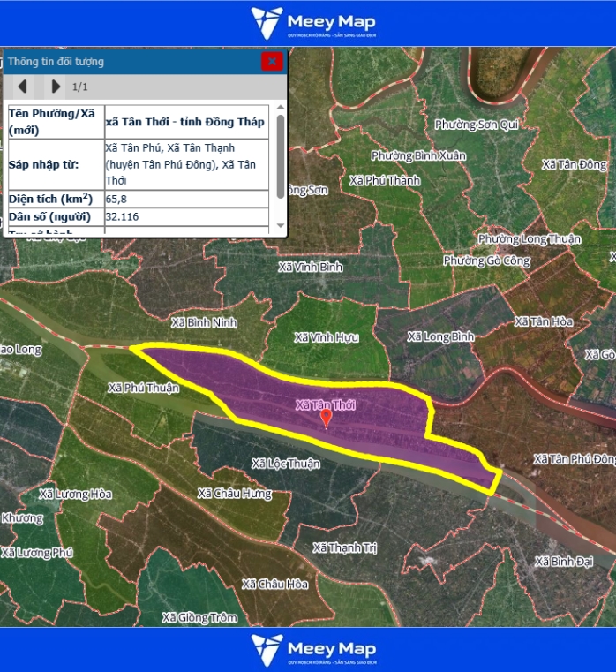Image resolution: width=616 pixels, height=672 pixels.
Task: Click the Thông tin đối tượng title bar
Action: click(x=132, y=61)
